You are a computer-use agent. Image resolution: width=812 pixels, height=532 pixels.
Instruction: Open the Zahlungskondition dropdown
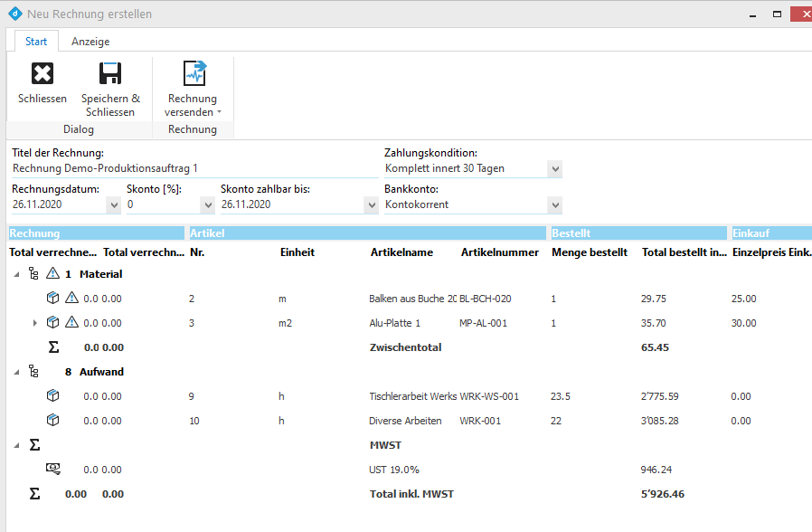(x=554, y=169)
